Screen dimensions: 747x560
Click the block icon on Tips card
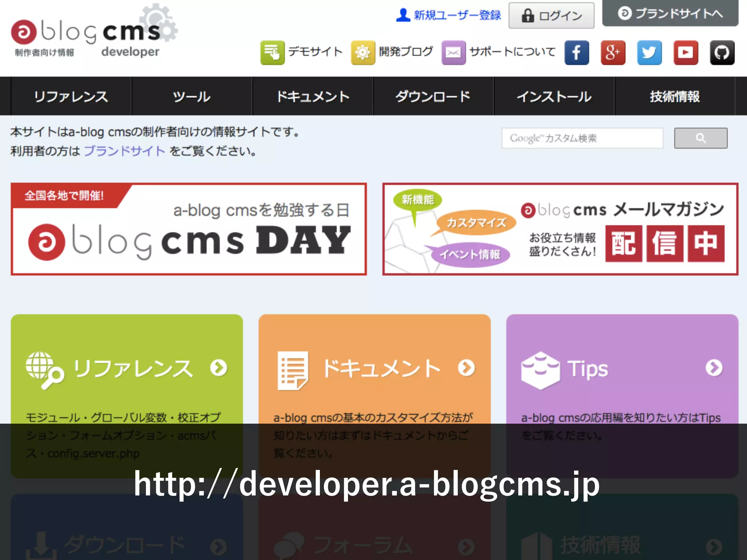pos(541,370)
